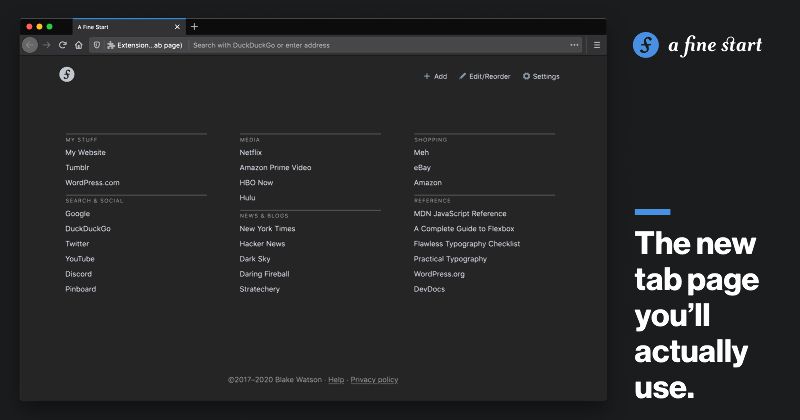Reload the page with the refresh icon

[x=62, y=45]
